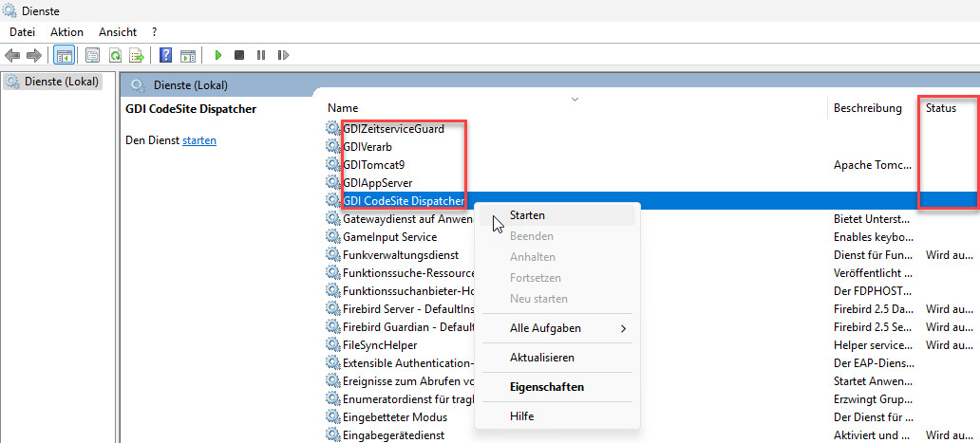Click the gear icon of Eingebetteter Modus

click(x=333, y=417)
